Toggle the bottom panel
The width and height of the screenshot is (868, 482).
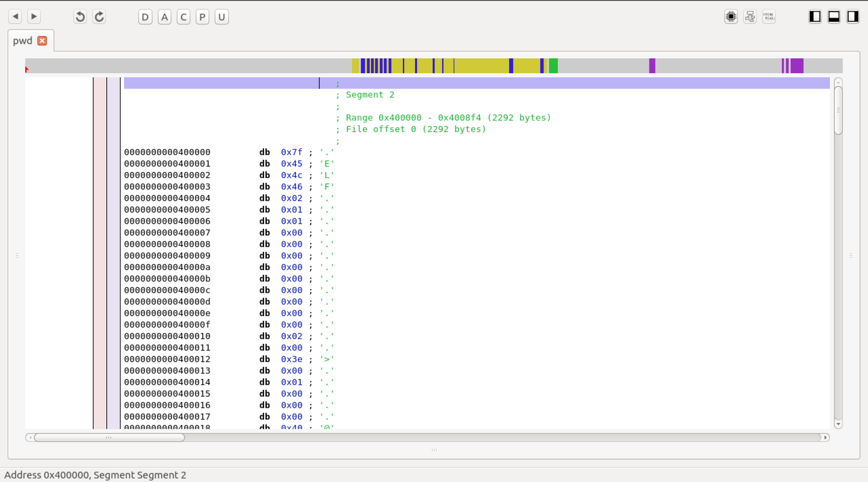tap(834, 17)
